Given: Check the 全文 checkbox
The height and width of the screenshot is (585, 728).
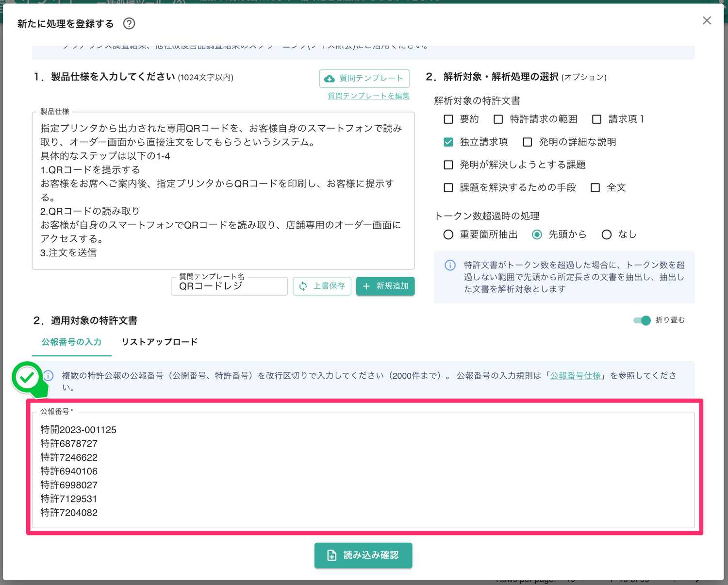Looking at the screenshot, I should pyautogui.click(x=595, y=187).
